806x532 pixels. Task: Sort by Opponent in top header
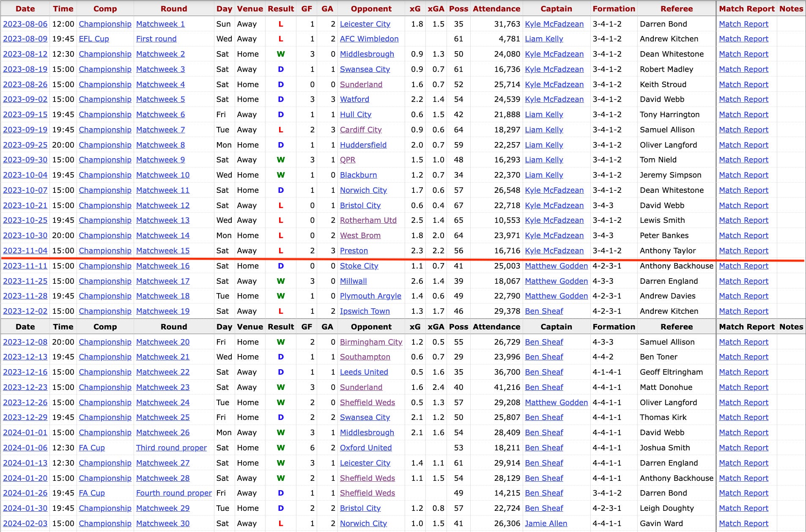[x=371, y=9]
